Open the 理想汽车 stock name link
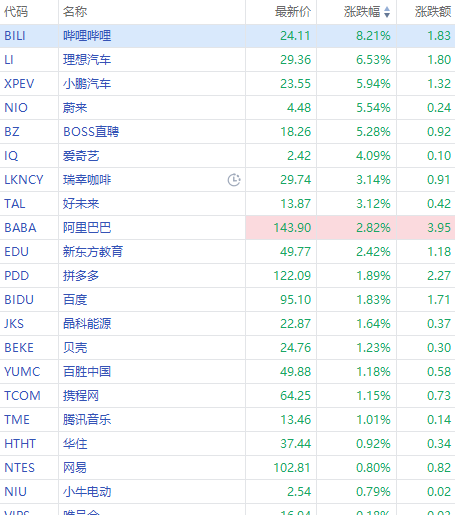455x515 pixels. pos(87,60)
